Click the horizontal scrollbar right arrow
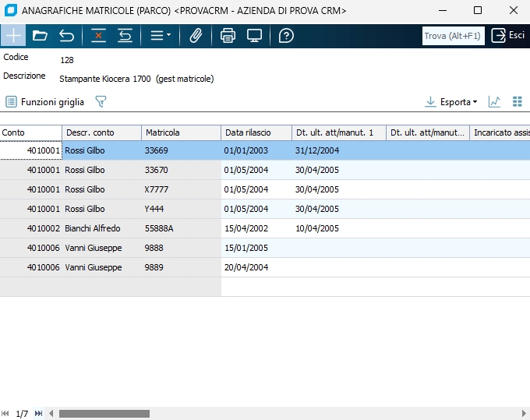The image size is (530, 420). coord(522,414)
